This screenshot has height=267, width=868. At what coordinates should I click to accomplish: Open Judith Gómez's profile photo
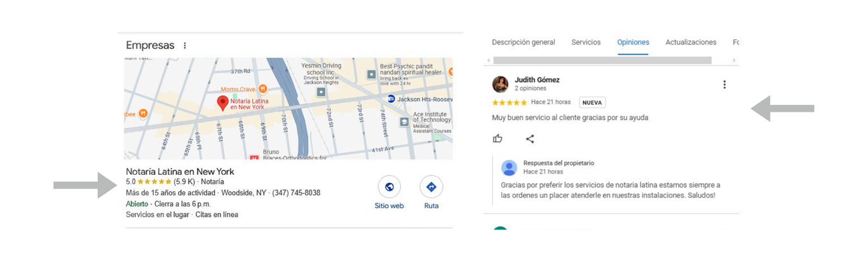coord(500,84)
